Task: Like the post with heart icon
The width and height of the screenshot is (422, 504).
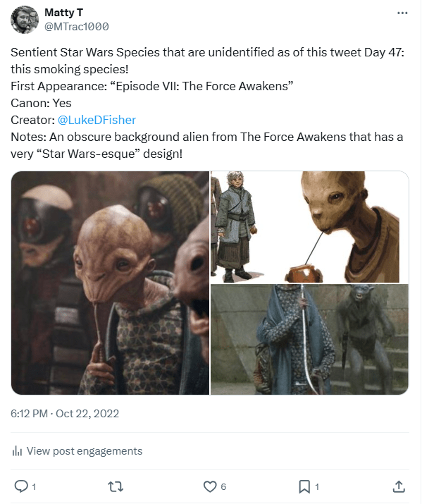Action: point(210,486)
